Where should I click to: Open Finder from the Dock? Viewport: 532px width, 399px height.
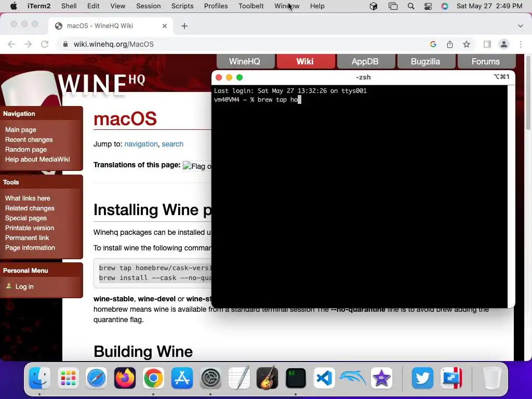[x=39, y=378]
